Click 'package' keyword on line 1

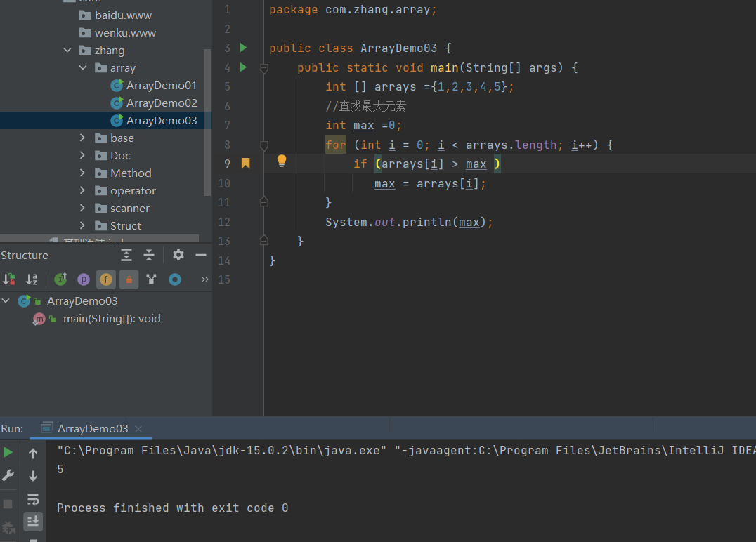(x=293, y=10)
